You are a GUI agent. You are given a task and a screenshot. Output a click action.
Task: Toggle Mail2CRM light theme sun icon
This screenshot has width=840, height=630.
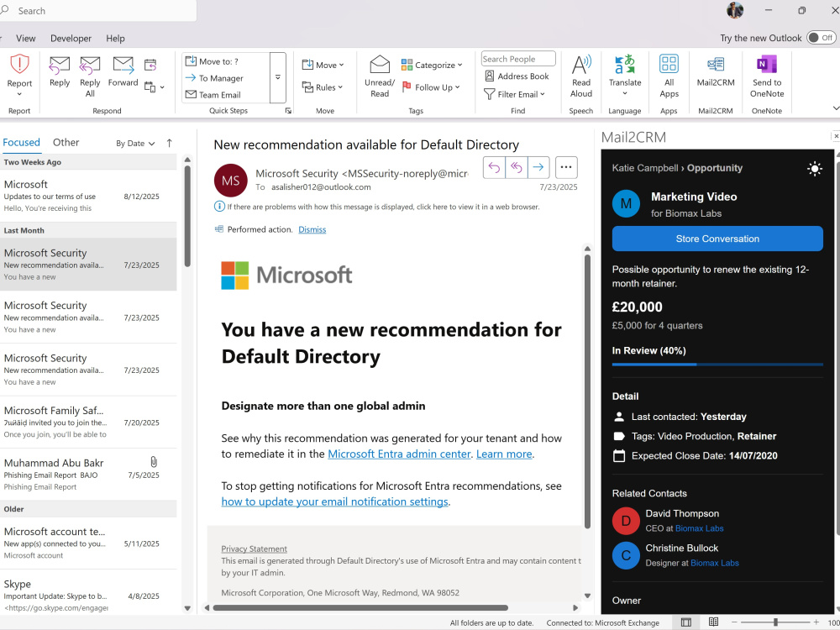pyautogui.click(x=815, y=169)
